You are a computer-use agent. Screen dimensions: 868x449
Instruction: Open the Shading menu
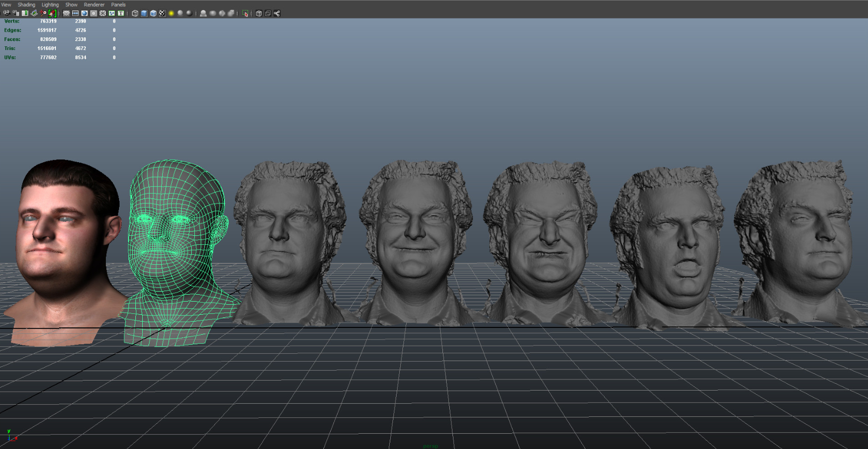pyautogui.click(x=26, y=5)
